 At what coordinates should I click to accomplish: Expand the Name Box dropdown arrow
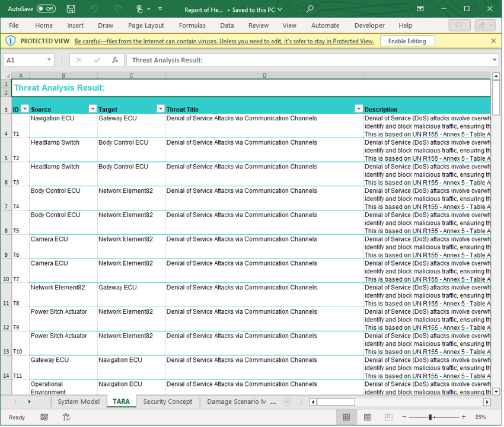(x=49, y=60)
